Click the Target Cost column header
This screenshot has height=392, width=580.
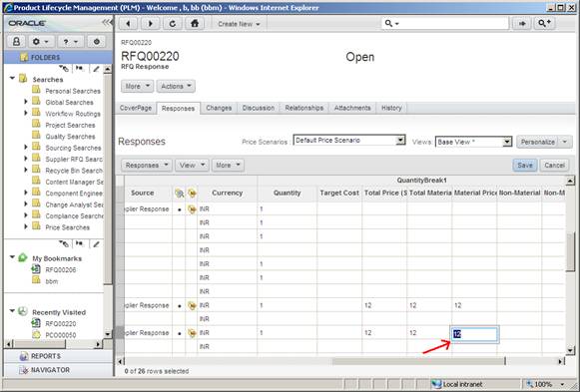click(x=339, y=193)
